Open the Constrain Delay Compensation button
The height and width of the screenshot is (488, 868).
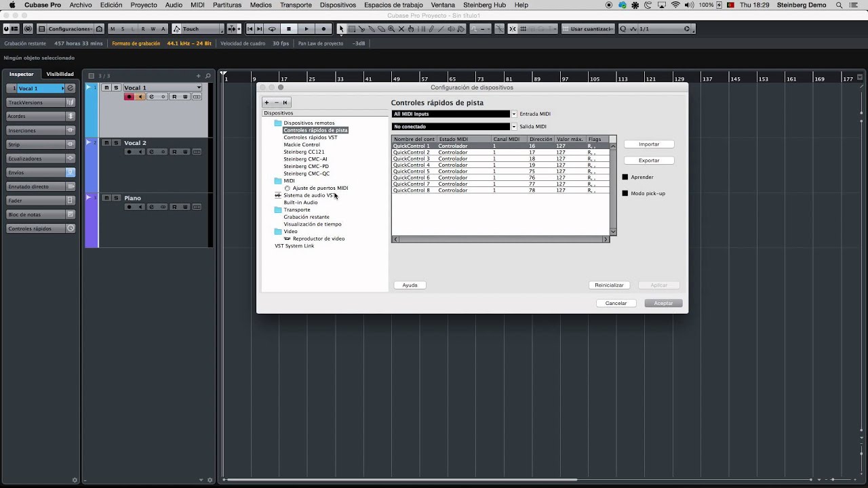28,29
